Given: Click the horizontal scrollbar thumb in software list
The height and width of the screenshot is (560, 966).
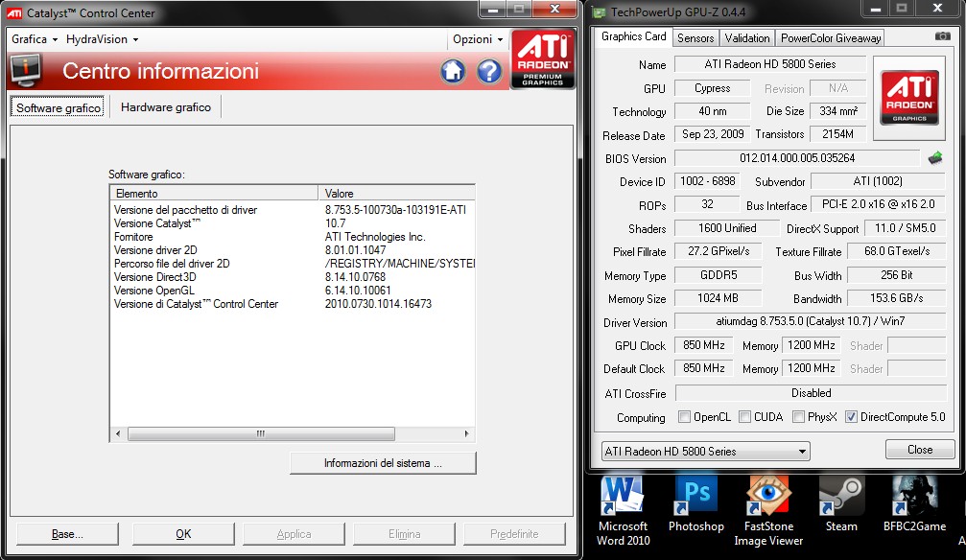Looking at the screenshot, I should click(261, 433).
